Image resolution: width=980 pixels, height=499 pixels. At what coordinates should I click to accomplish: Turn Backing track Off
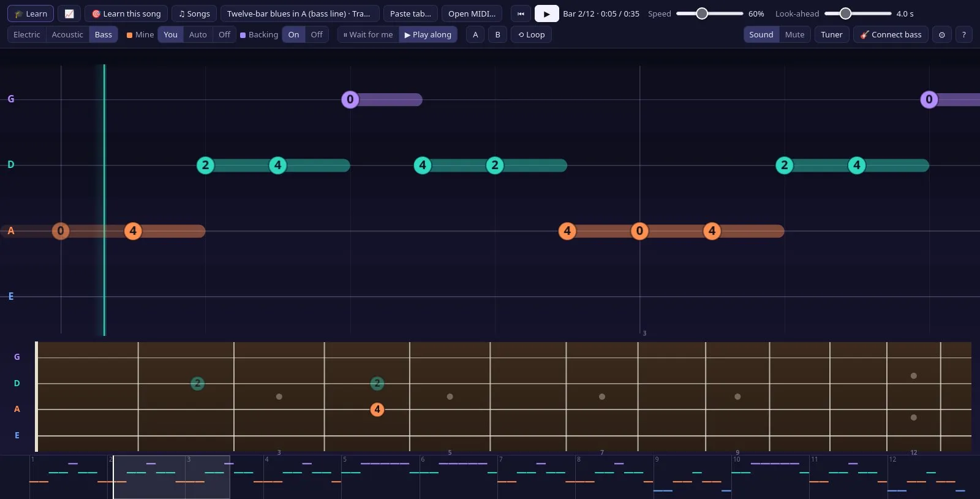[317, 34]
